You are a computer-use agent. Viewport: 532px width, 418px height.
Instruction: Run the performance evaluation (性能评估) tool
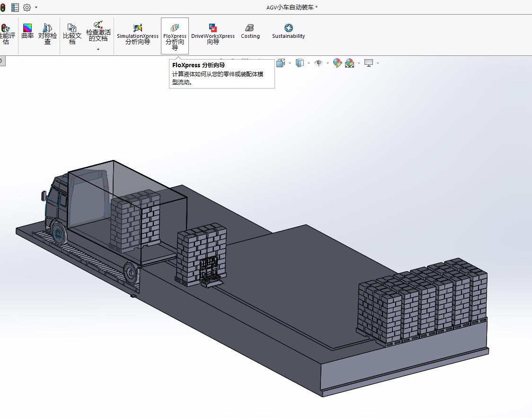pos(7,34)
